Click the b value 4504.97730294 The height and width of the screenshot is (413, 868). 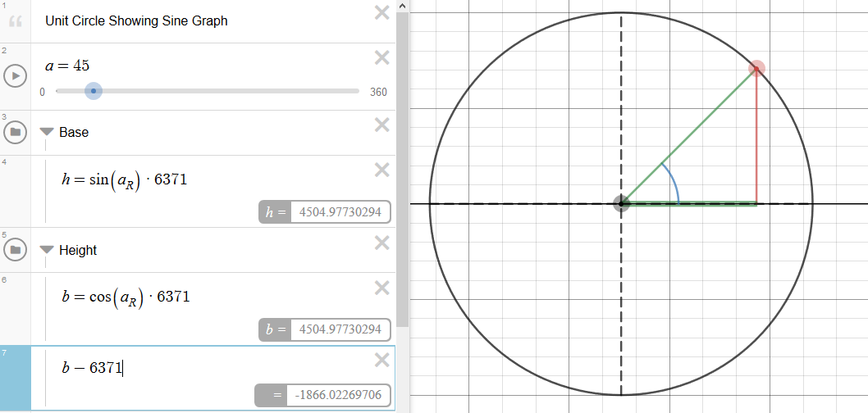click(x=340, y=329)
